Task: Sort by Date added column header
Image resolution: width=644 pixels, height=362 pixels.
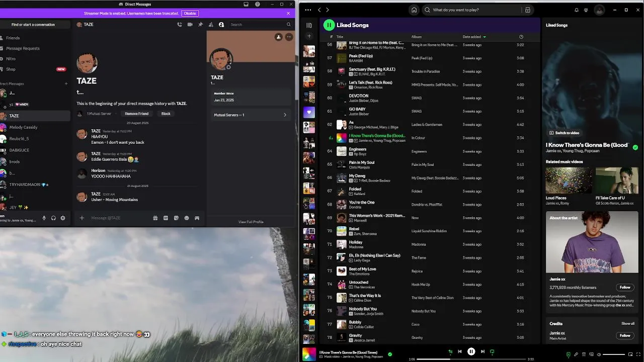Action: click(x=474, y=37)
